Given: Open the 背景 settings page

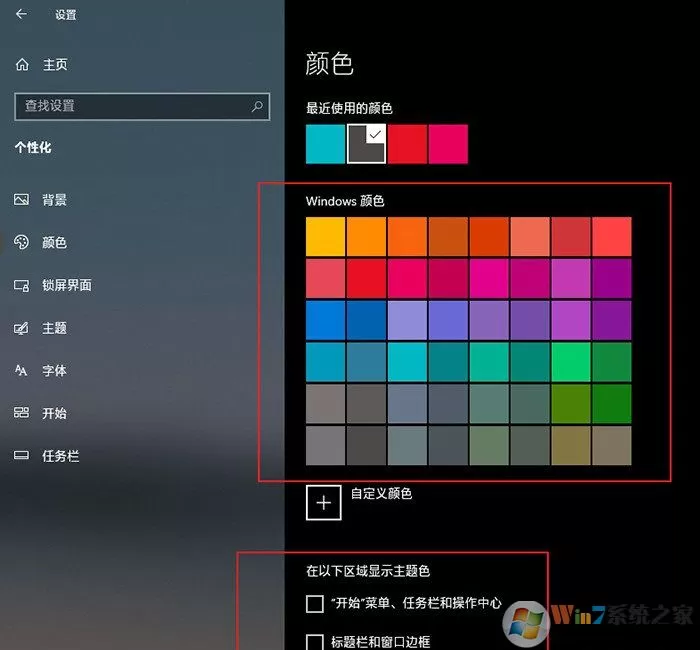Looking at the screenshot, I should tap(41, 200).
